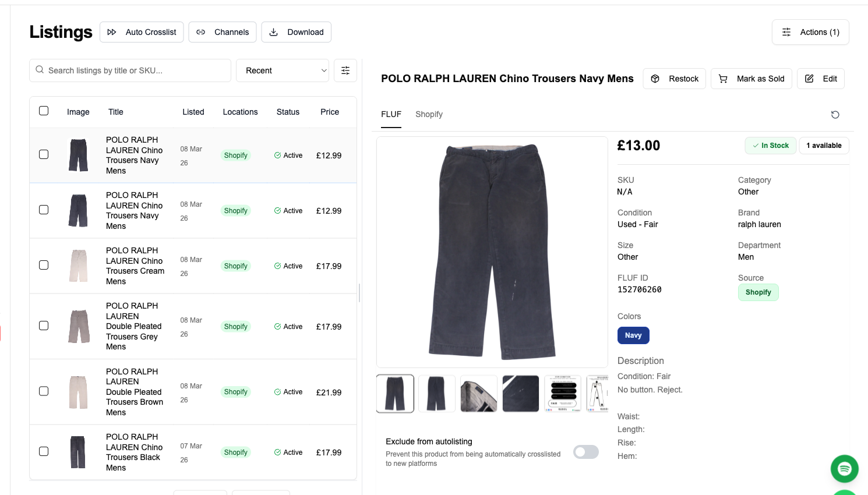Viewport: 868px width, 495px height.
Task: Select the Auto Crosslist fast-forward icon
Action: pos(112,32)
